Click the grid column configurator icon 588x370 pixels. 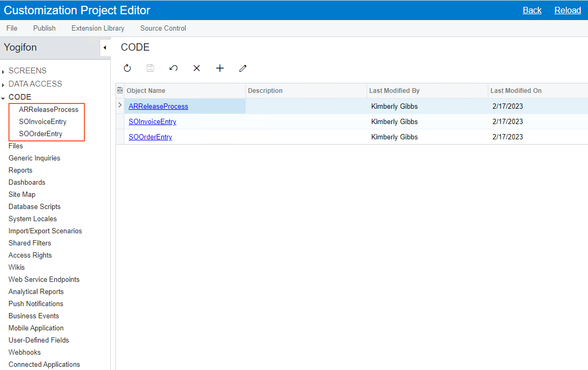click(x=120, y=91)
